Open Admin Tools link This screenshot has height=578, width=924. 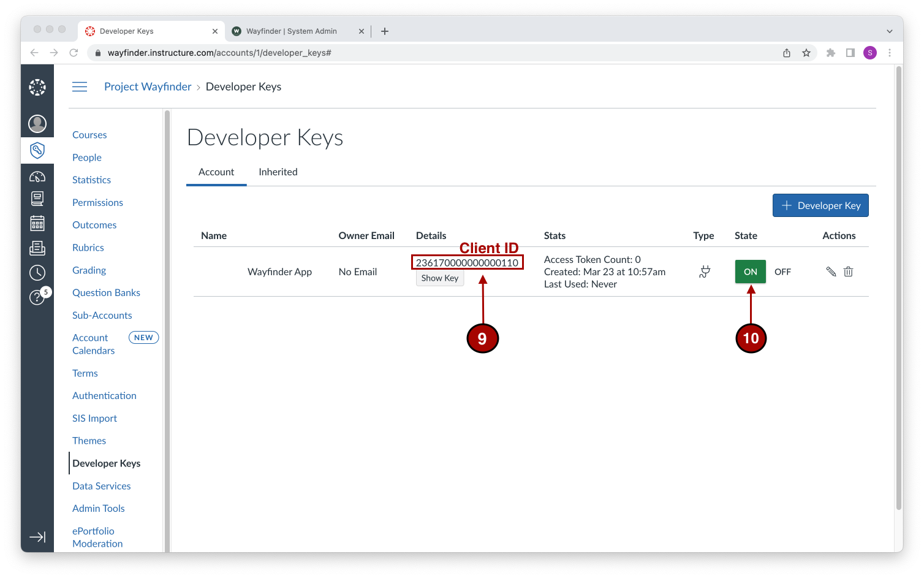coord(99,509)
